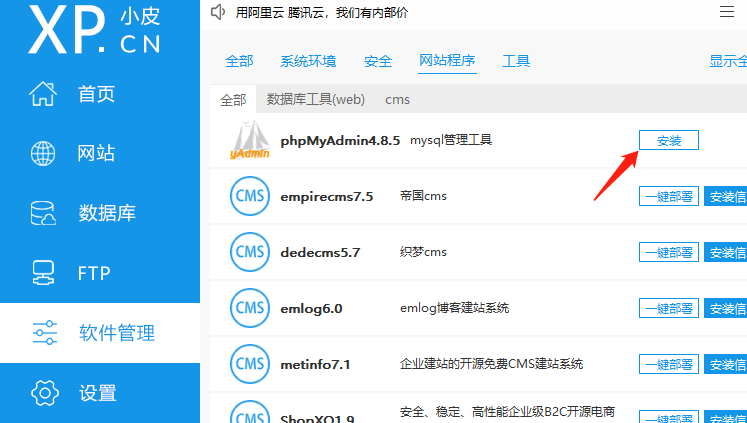Viewport: 747px width, 423px height.
Task: Click the globe icon beside 网站
Action: coord(43,153)
